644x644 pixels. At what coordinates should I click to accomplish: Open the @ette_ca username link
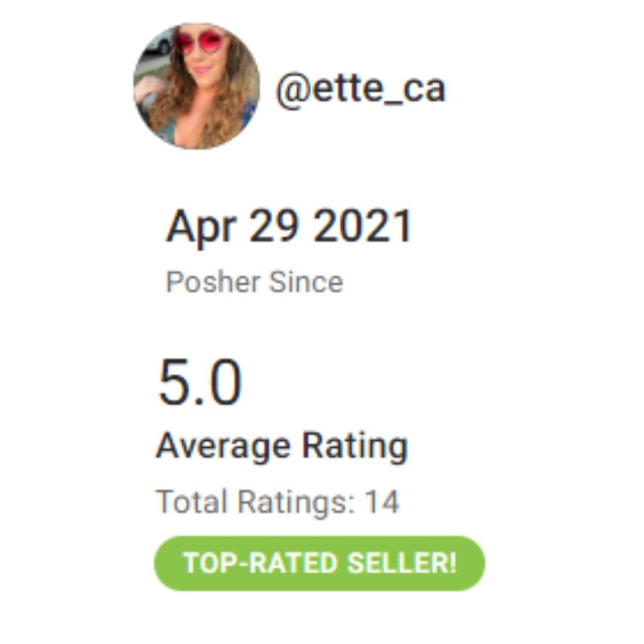[361, 88]
